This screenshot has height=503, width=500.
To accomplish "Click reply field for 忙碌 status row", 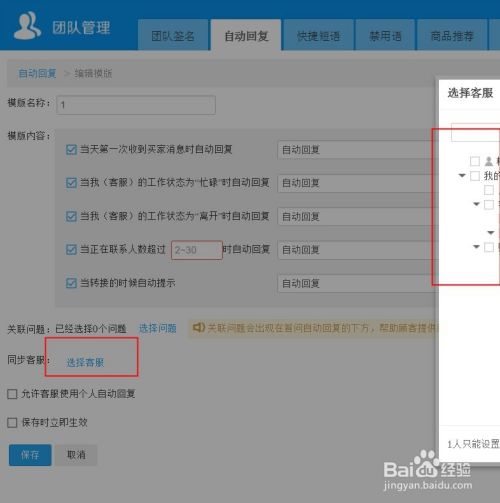I will point(358,183).
